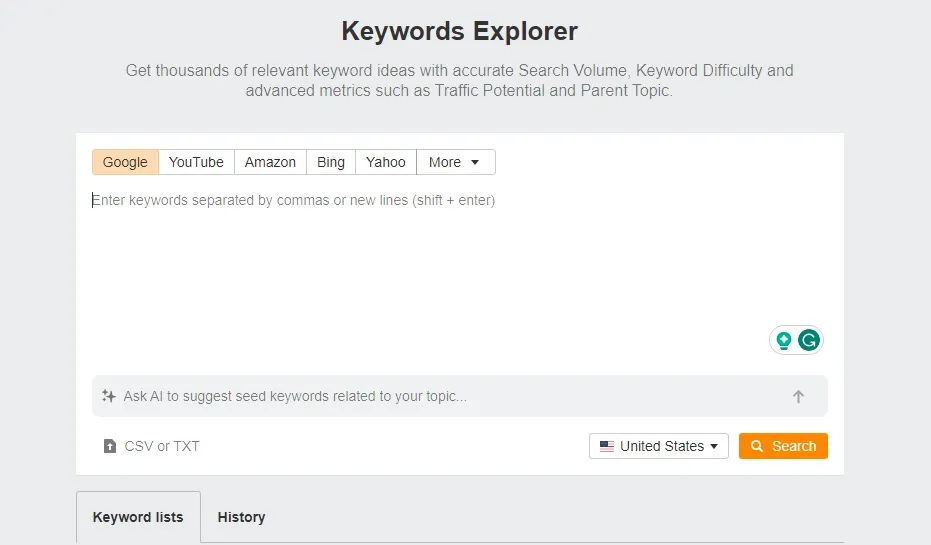This screenshot has width=931, height=545.
Task: Select the Bing search engine tab
Action: (x=331, y=162)
